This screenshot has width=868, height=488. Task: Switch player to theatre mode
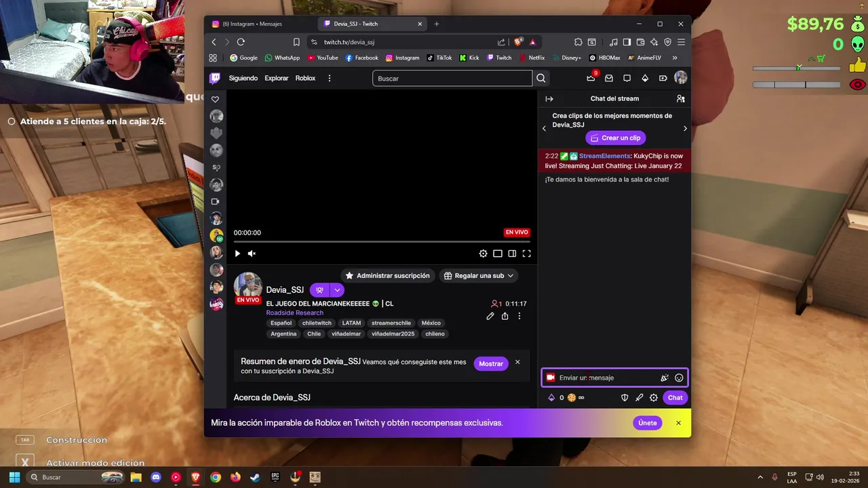click(512, 253)
